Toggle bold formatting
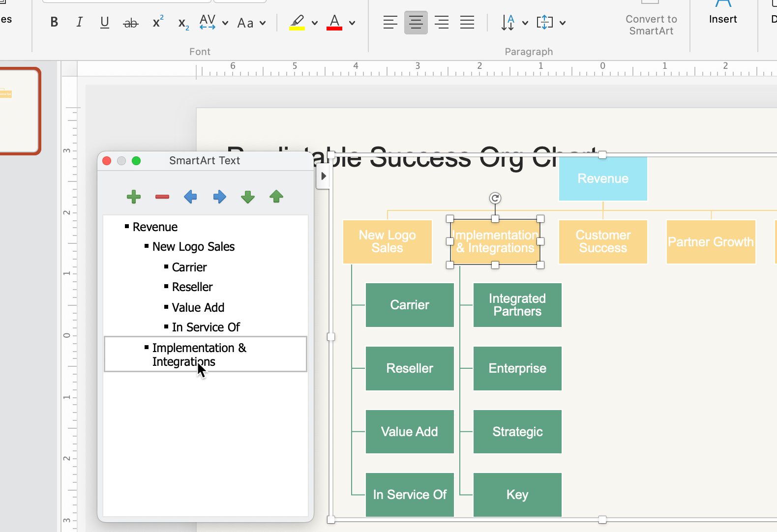The image size is (777, 532). pos(54,22)
